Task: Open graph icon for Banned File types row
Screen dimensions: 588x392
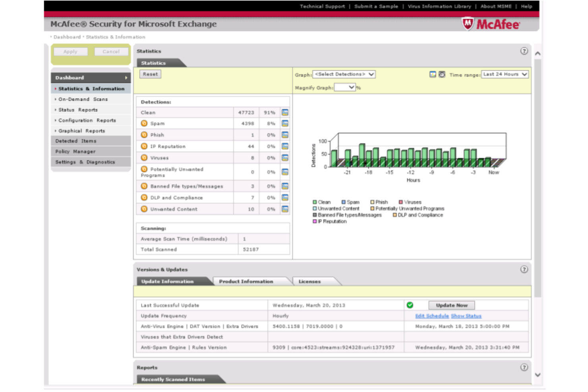Action: coord(285,186)
